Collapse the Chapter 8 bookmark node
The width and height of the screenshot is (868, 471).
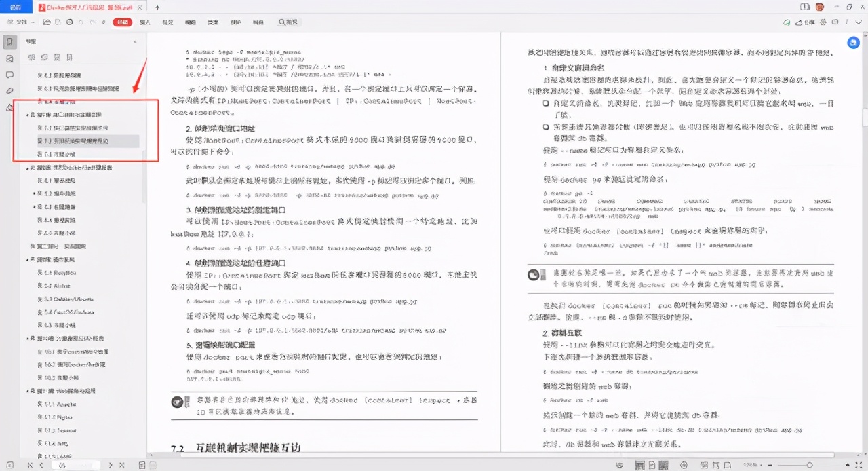[28, 167]
